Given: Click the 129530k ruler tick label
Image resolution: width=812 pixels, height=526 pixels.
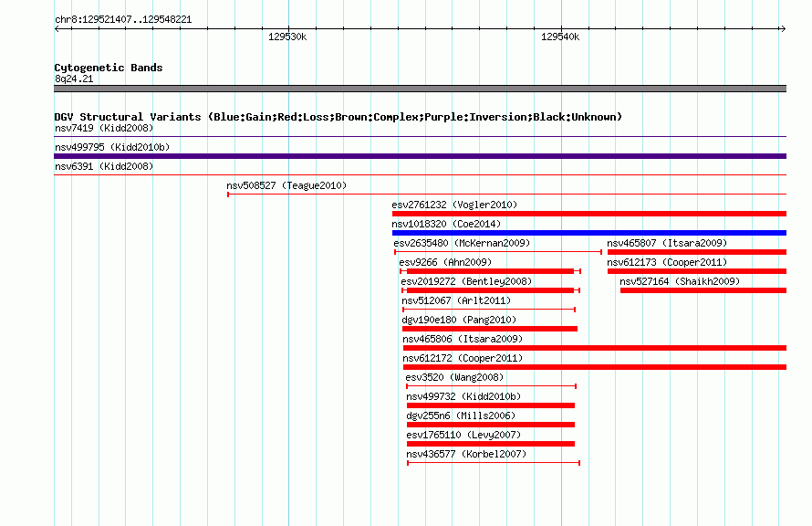Looking at the screenshot, I should [287, 37].
